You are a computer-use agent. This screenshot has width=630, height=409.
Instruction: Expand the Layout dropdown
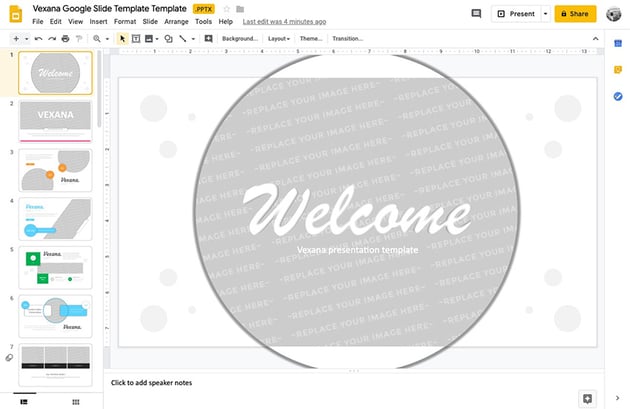279,38
